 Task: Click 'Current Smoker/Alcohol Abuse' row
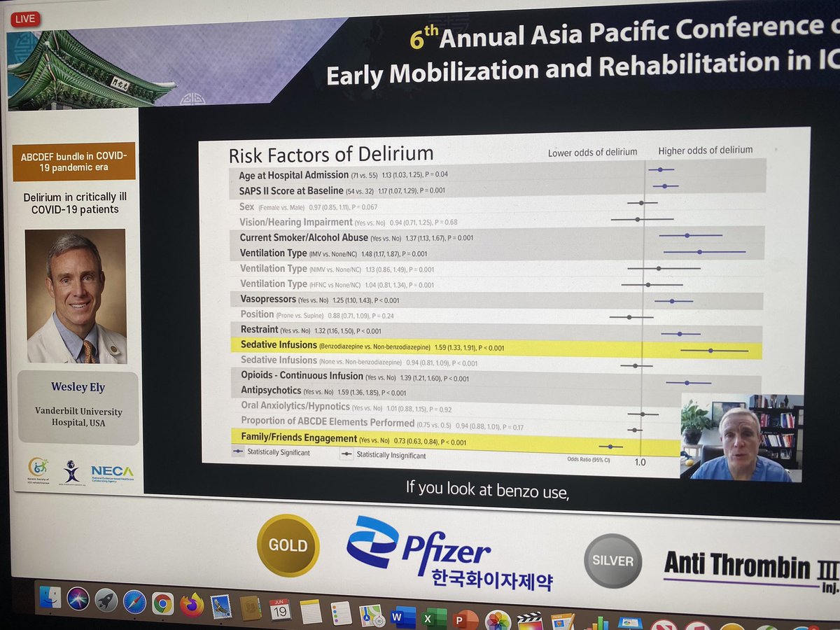pyautogui.click(x=496, y=237)
